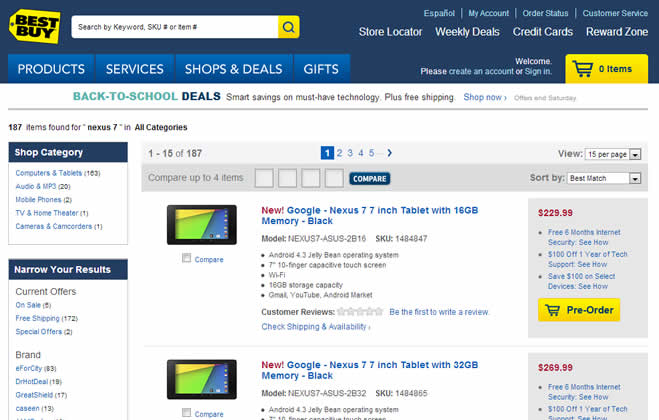This screenshot has width=659, height=420.
Task: Filter by Cameras & Camcorders
Action: pyautogui.click(x=54, y=226)
